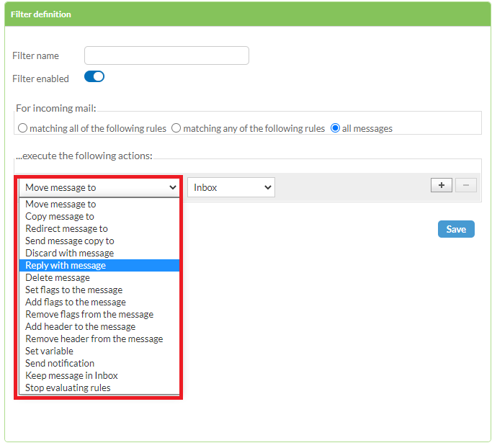Click the plus icon to add action
This screenshot has height=448, width=492.
coord(441,185)
